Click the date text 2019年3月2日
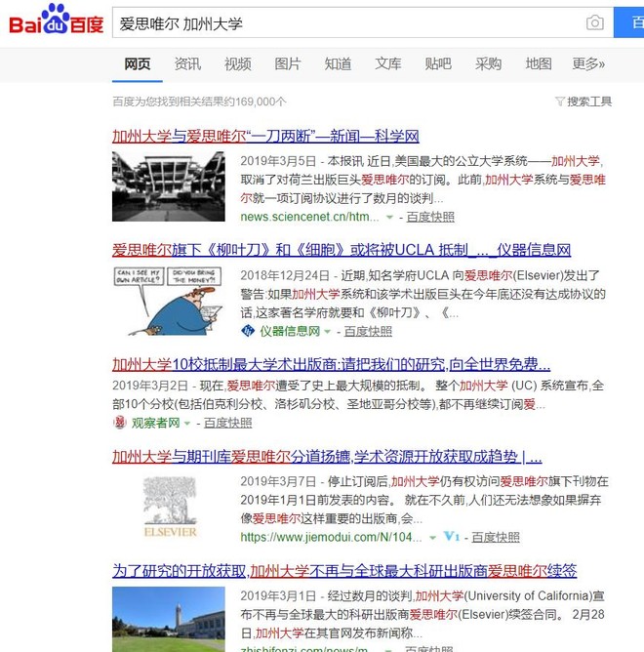Image resolution: width=644 pixels, height=652 pixels. pos(150,386)
